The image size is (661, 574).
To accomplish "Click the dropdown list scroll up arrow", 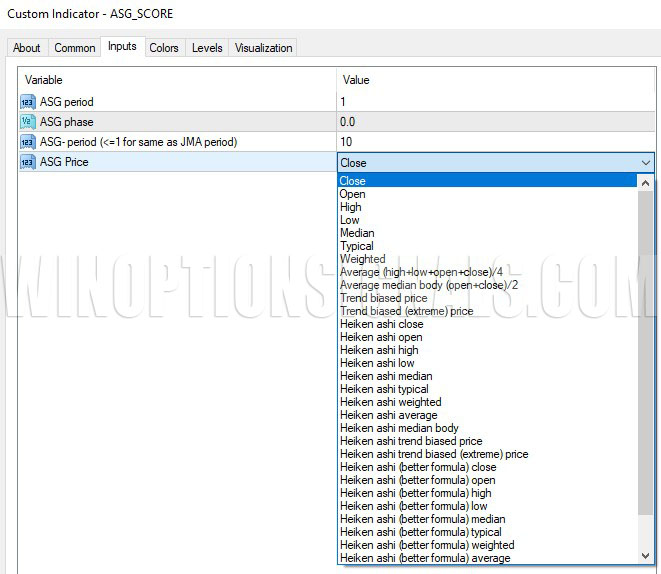I will [645, 183].
